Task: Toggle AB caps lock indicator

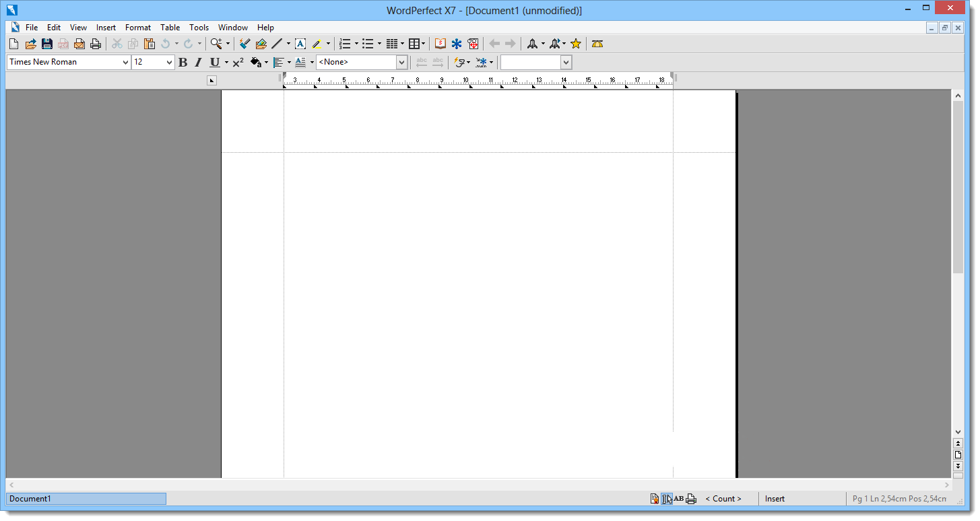Action: tap(679, 499)
